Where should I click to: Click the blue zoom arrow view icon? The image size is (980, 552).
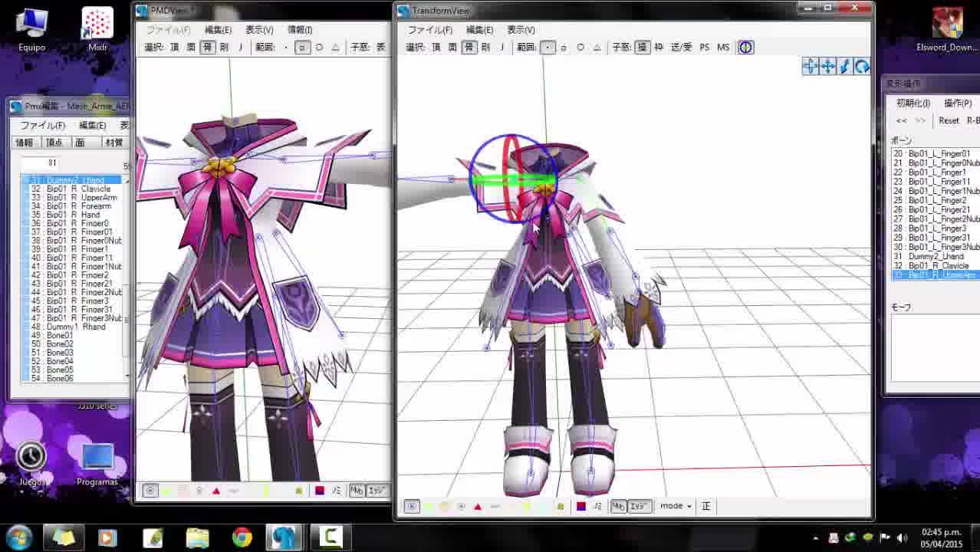[x=845, y=67]
